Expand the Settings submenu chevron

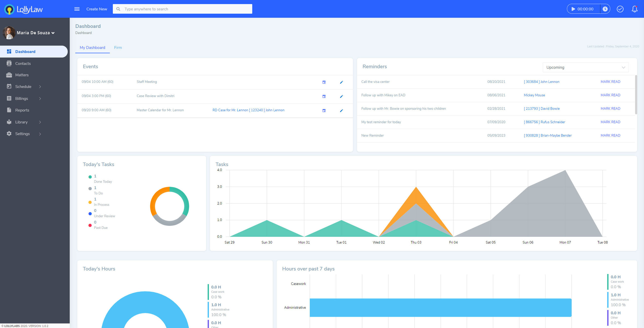coord(40,134)
